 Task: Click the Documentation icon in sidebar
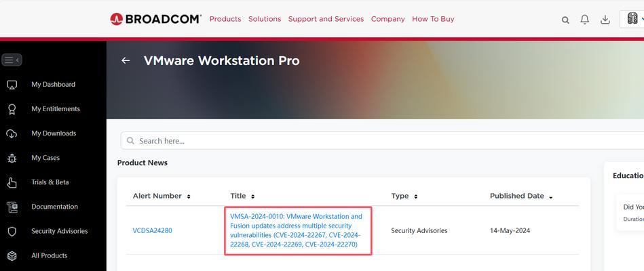point(12,207)
